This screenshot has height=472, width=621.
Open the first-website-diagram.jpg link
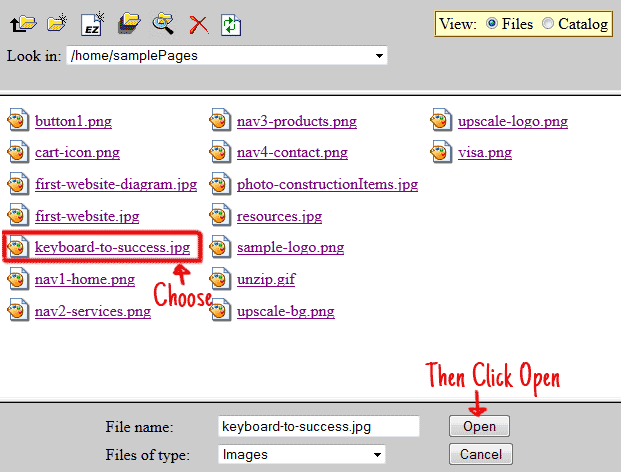(x=116, y=184)
